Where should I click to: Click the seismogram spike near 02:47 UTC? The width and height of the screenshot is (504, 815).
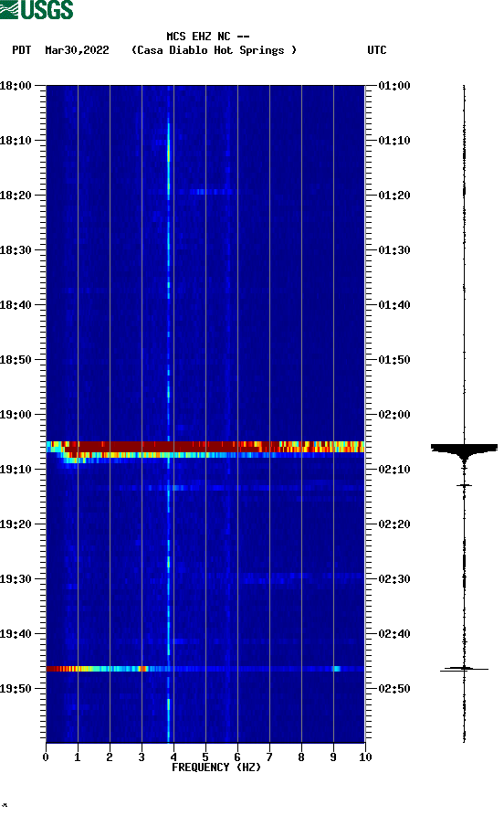[x=464, y=669]
